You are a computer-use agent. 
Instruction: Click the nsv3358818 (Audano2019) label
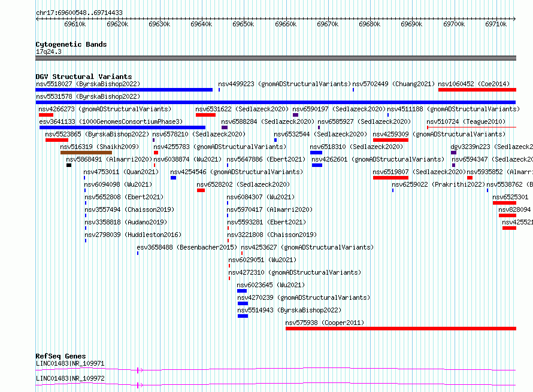(x=126, y=222)
